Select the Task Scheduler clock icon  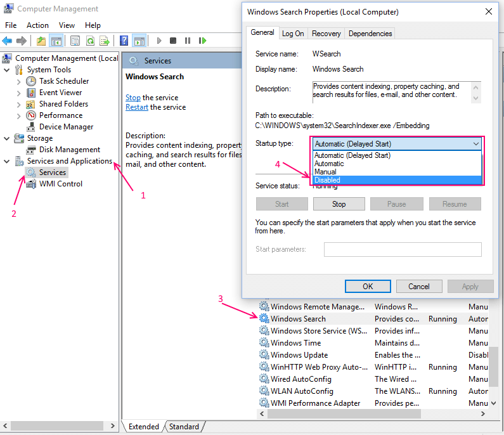click(x=31, y=81)
